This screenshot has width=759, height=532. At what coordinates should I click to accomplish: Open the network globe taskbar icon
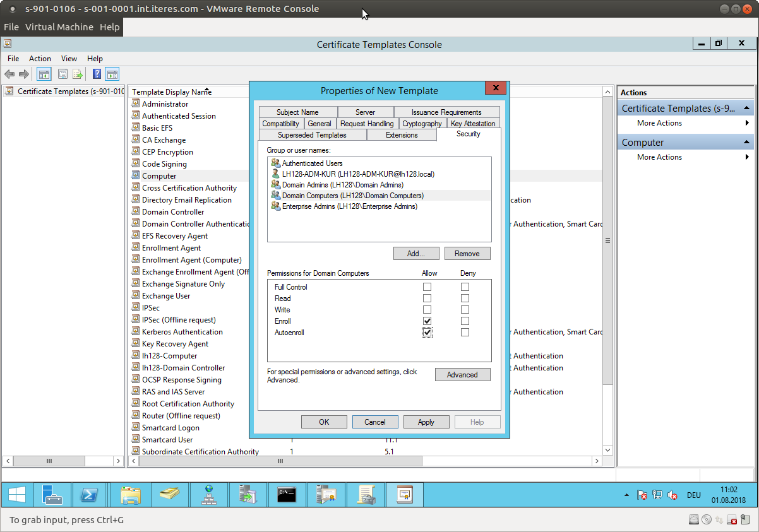coord(209,495)
